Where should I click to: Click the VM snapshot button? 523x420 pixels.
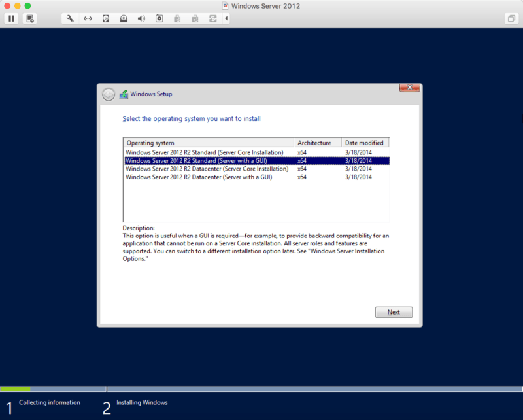30,18
